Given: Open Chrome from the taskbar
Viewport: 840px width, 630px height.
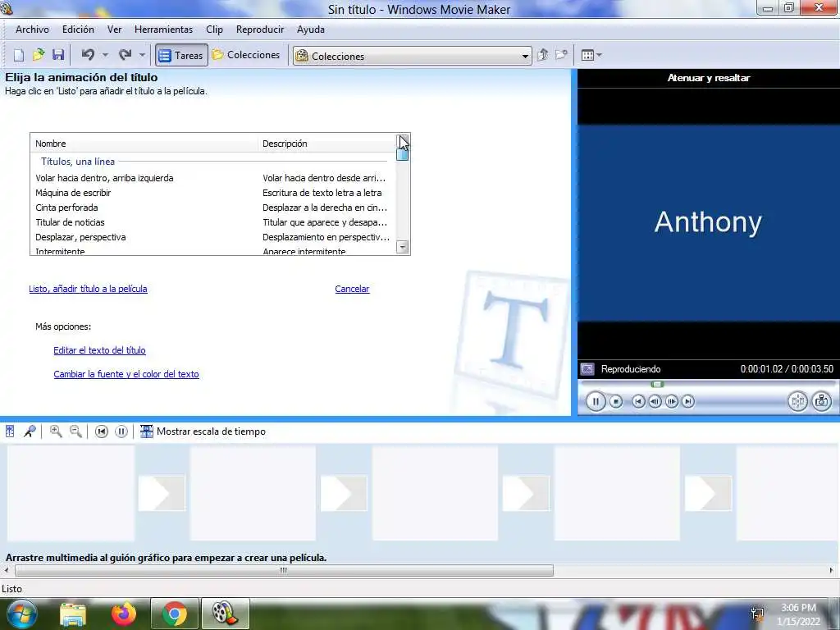Looking at the screenshot, I should pyautogui.click(x=175, y=614).
